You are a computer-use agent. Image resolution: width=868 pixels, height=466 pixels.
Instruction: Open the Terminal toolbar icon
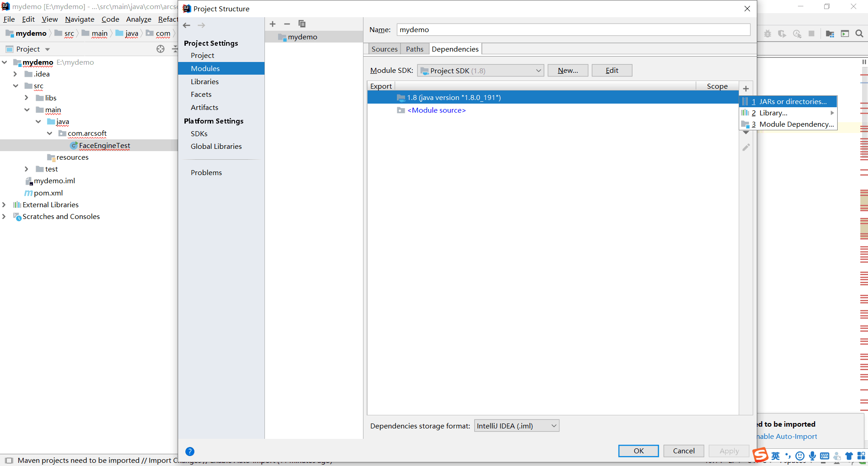click(845, 34)
